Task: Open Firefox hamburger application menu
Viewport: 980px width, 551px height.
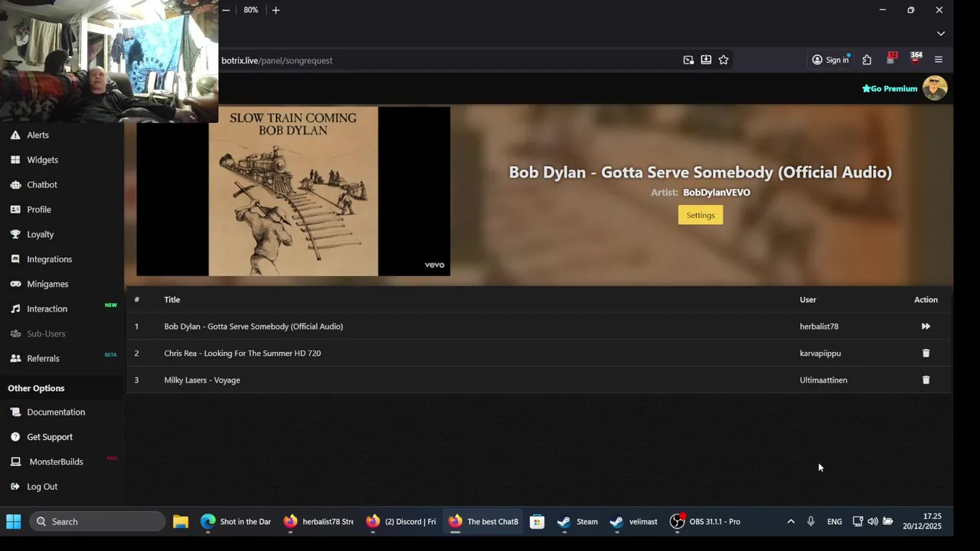Action: click(x=939, y=60)
